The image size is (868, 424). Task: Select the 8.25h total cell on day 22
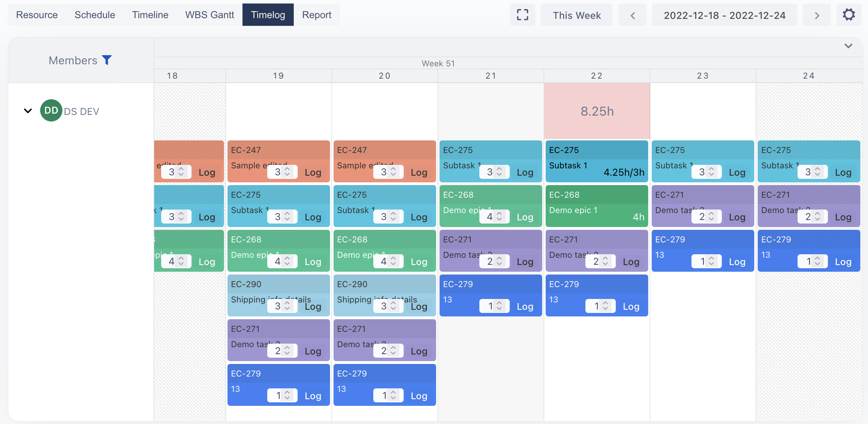597,111
